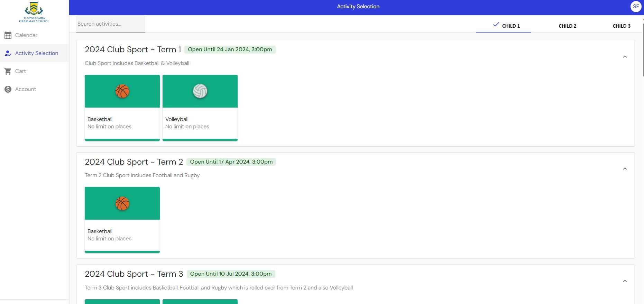The width and height of the screenshot is (644, 304).
Task: Focus the Search activities field
Action: pyautogui.click(x=111, y=24)
